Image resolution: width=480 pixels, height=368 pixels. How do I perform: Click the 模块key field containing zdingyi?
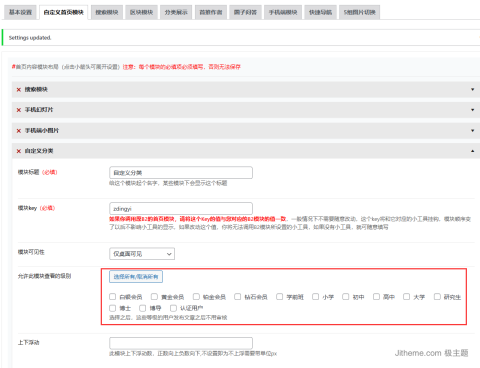click(x=181, y=209)
